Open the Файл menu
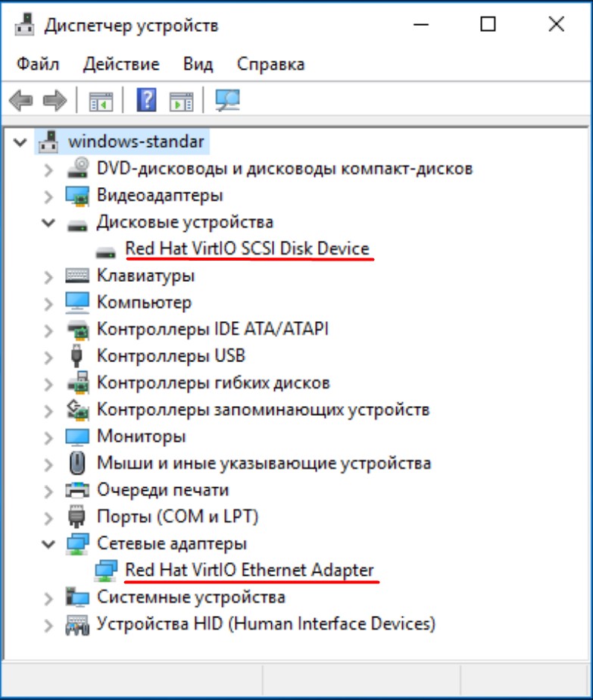 38,64
